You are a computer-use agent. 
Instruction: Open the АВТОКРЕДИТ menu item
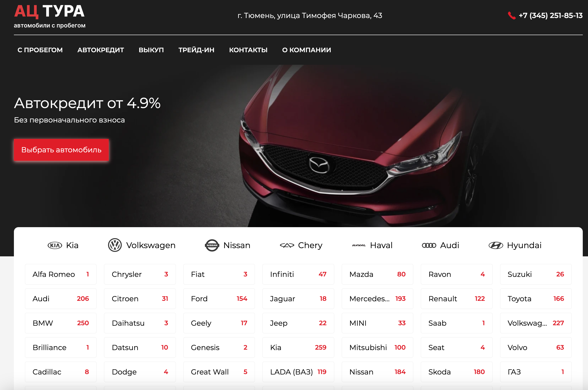click(101, 50)
